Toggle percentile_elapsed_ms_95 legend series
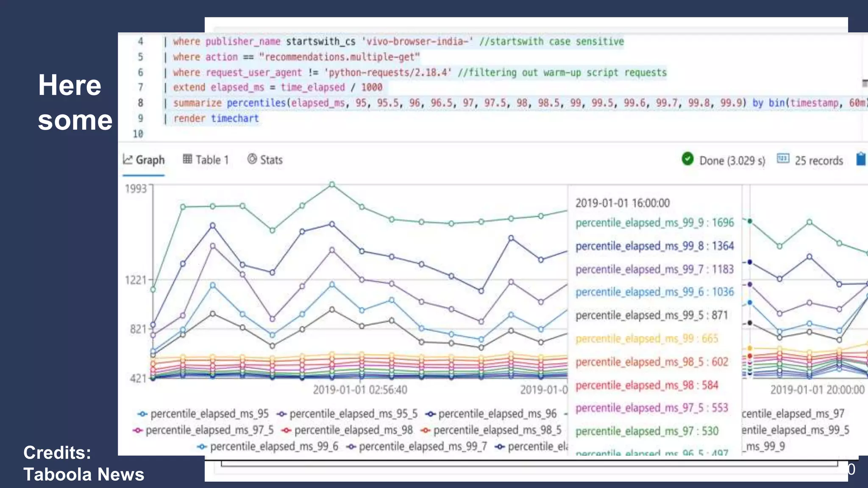The width and height of the screenshot is (868, 488). point(203,414)
